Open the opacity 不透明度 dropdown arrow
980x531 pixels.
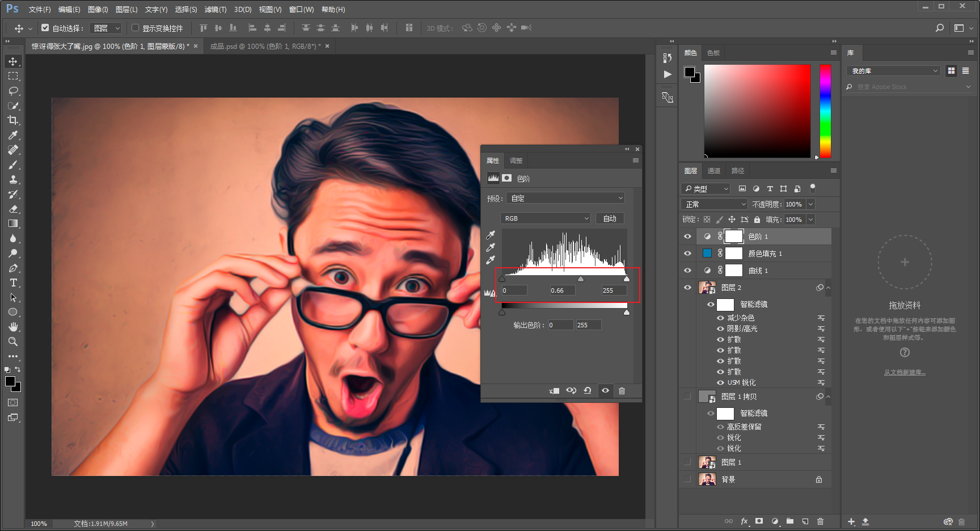811,204
